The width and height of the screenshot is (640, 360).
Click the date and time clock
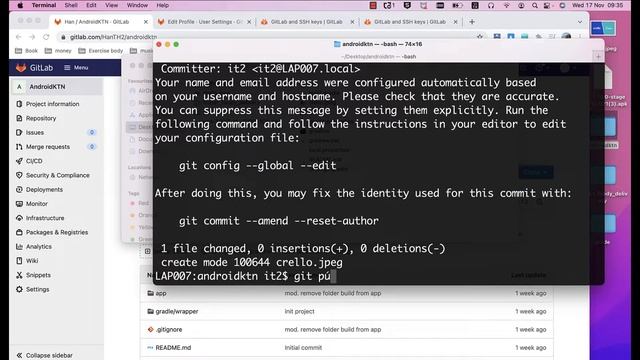(598, 5)
